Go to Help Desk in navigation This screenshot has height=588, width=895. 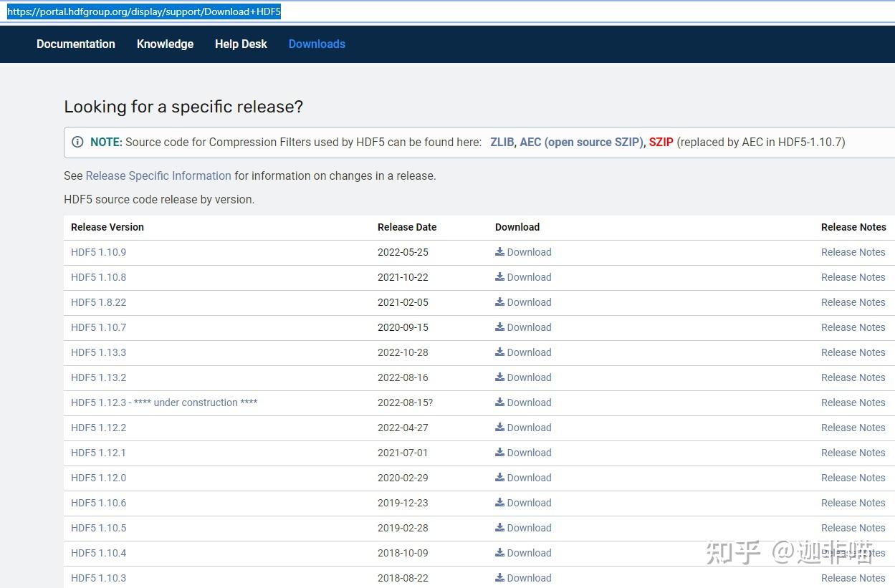pos(241,44)
